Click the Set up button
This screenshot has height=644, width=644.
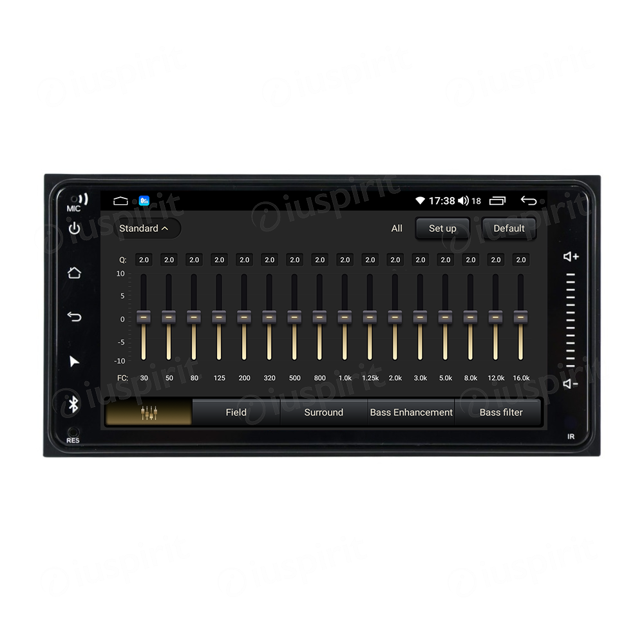[x=442, y=229]
